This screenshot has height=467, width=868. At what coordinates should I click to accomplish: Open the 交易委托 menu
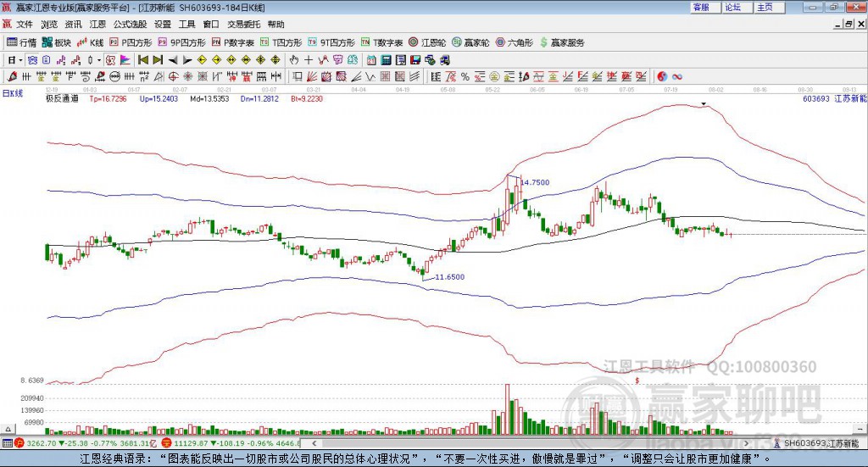(x=243, y=25)
